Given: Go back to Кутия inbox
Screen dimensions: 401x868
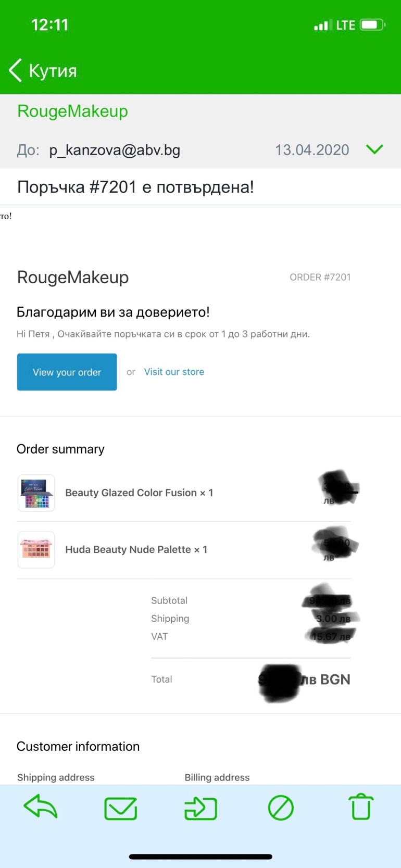Looking at the screenshot, I should pos(53,70).
